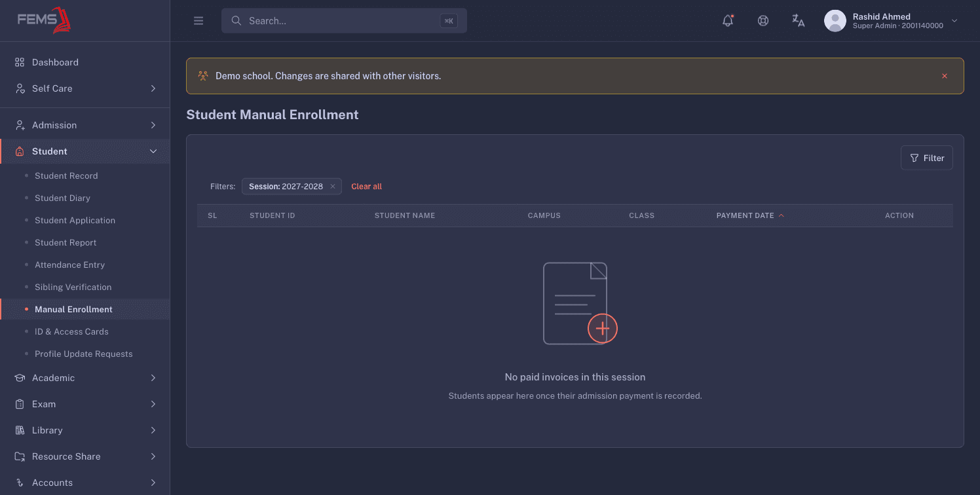This screenshot has height=495, width=980.
Task: Click the Accounts icon in sidebar
Action: coord(20,483)
